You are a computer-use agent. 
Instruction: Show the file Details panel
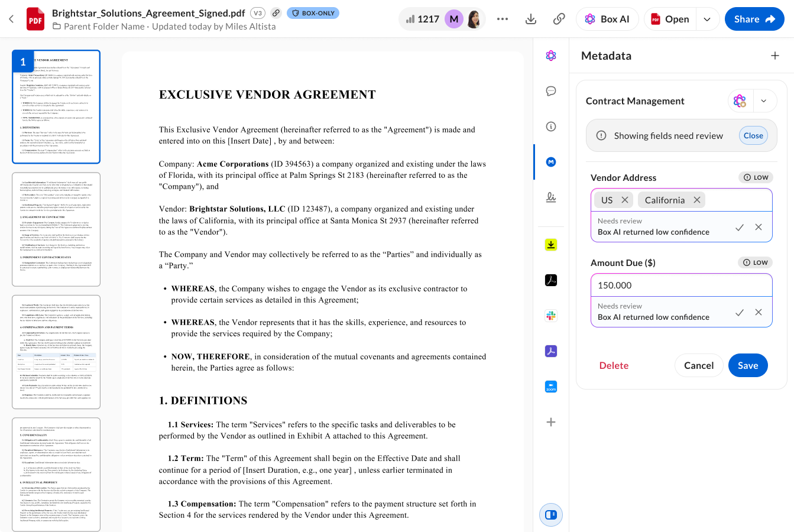point(550,126)
